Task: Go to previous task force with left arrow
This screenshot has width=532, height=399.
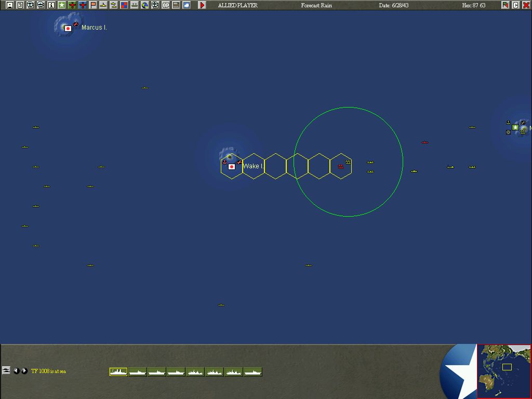Action: coord(16,371)
